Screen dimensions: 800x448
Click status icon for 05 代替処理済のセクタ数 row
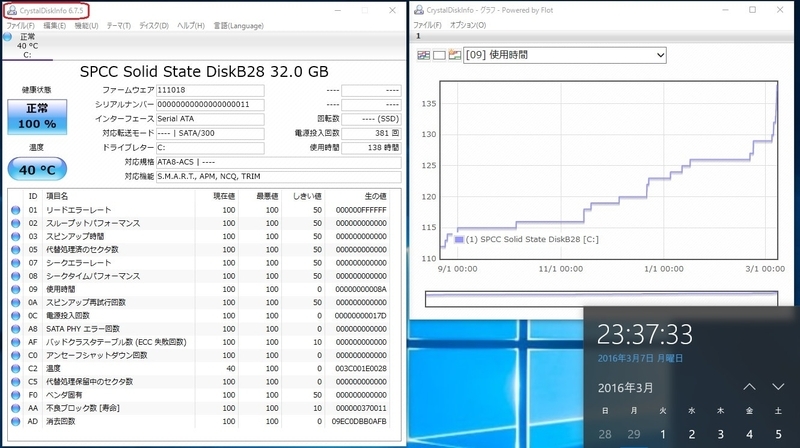tap(16, 250)
